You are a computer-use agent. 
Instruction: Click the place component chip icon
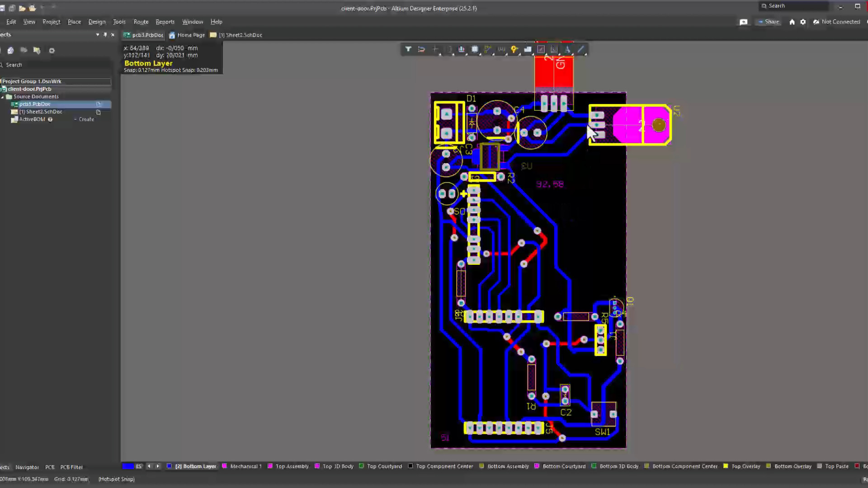coord(475,49)
